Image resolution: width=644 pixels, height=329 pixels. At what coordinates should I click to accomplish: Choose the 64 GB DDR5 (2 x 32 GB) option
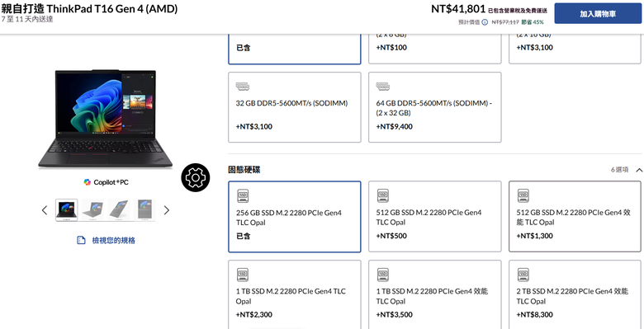pos(434,107)
